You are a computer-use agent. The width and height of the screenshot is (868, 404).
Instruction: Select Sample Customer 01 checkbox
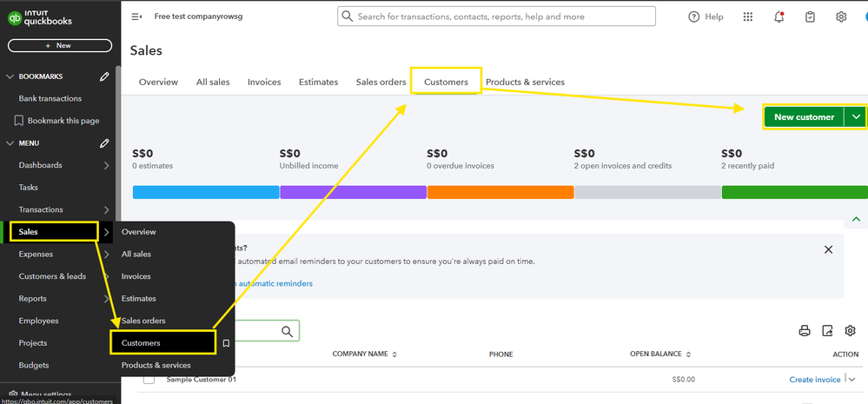149,380
